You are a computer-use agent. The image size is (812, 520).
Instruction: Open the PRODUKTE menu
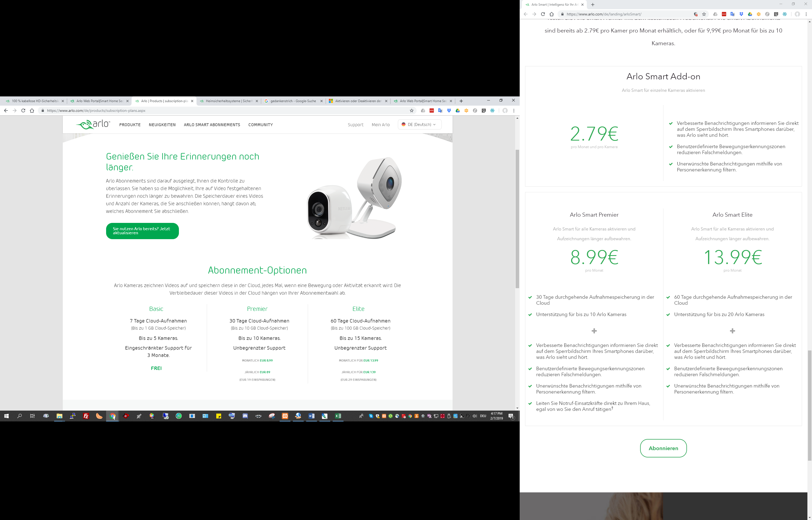click(130, 125)
